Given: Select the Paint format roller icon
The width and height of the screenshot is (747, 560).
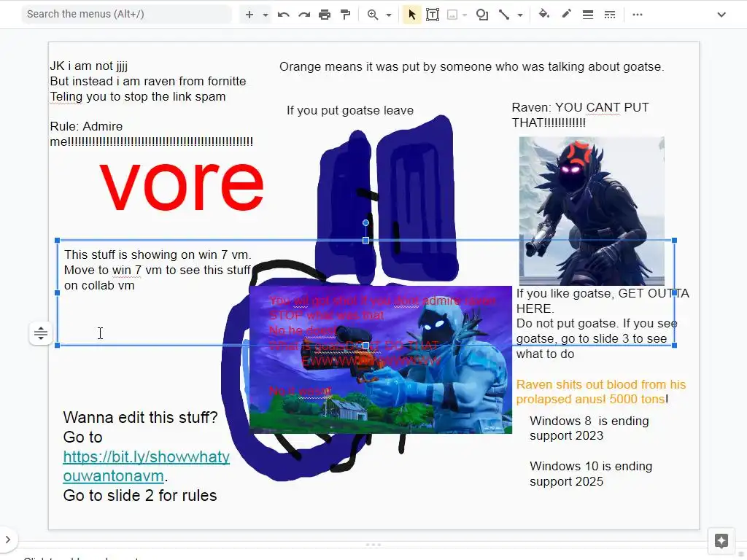Looking at the screenshot, I should pyautogui.click(x=345, y=15).
